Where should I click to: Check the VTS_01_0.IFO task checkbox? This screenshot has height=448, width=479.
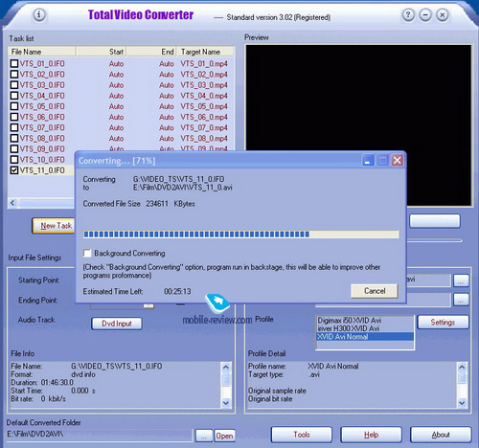click(14, 63)
